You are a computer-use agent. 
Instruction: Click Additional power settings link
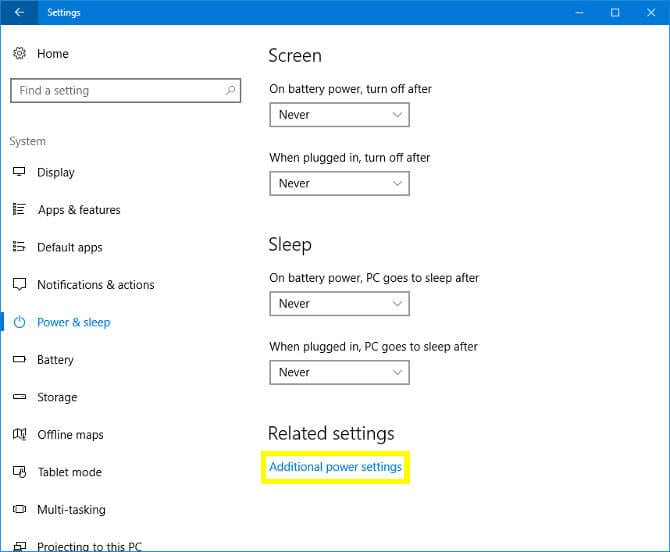[x=335, y=467]
